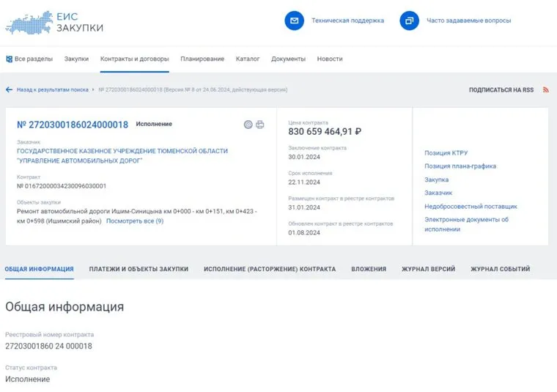
Task: Click the Техническая поддержка envelope icon
Action: click(x=294, y=21)
